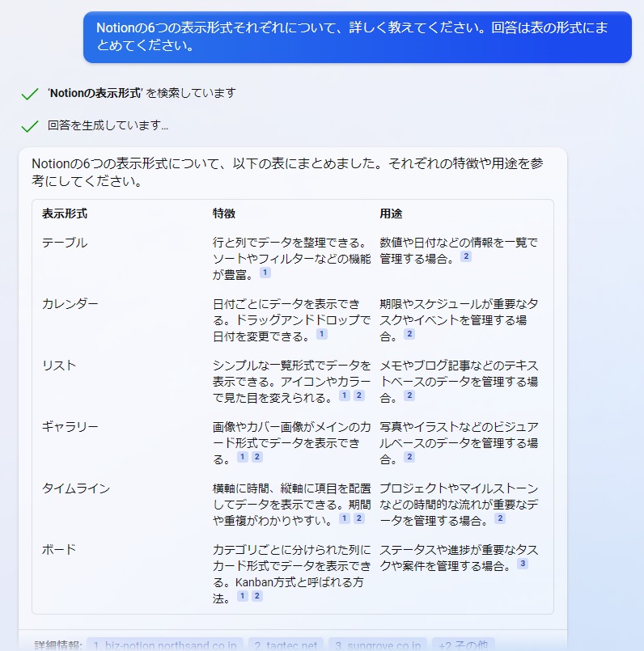Open citation 1 in the テーブル 特徴 cell
Viewport: 644px width, 651px height.
click(x=265, y=273)
